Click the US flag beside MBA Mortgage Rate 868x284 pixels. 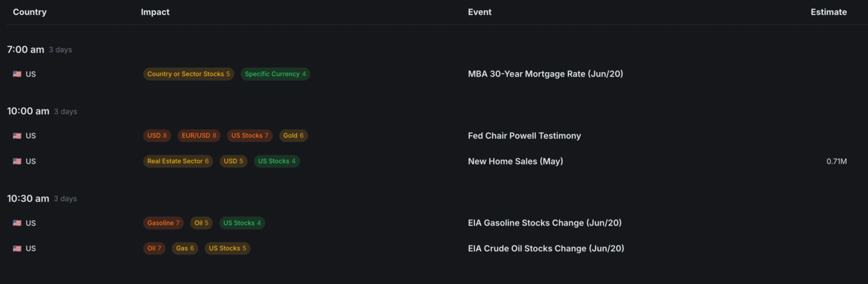click(x=17, y=74)
